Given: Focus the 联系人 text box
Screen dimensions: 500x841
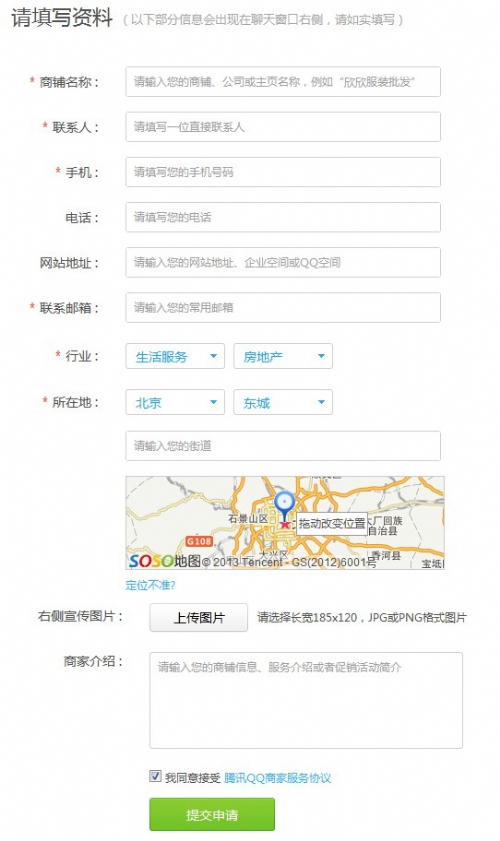Looking at the screenshot, I should (283, 127).
